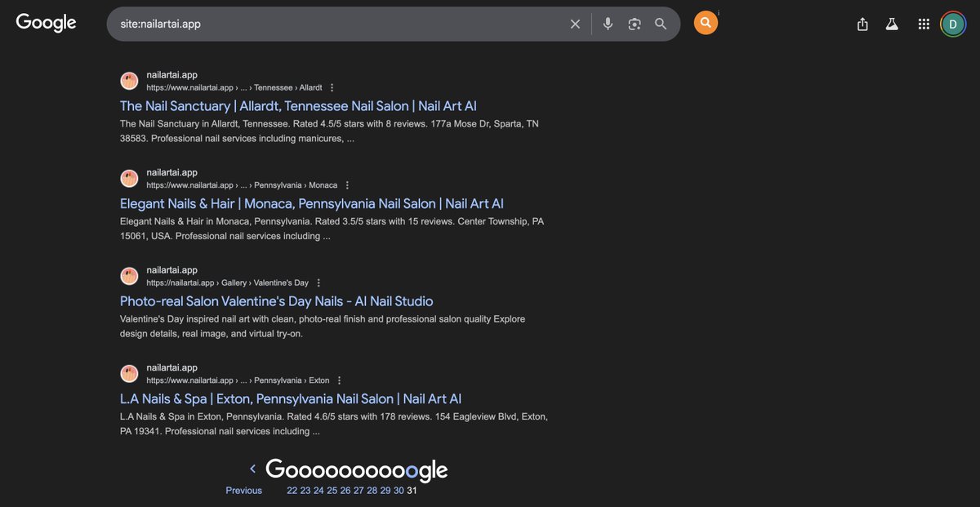
Task: Click in the site:nailartai.app search field
Action: click(339, 24)
